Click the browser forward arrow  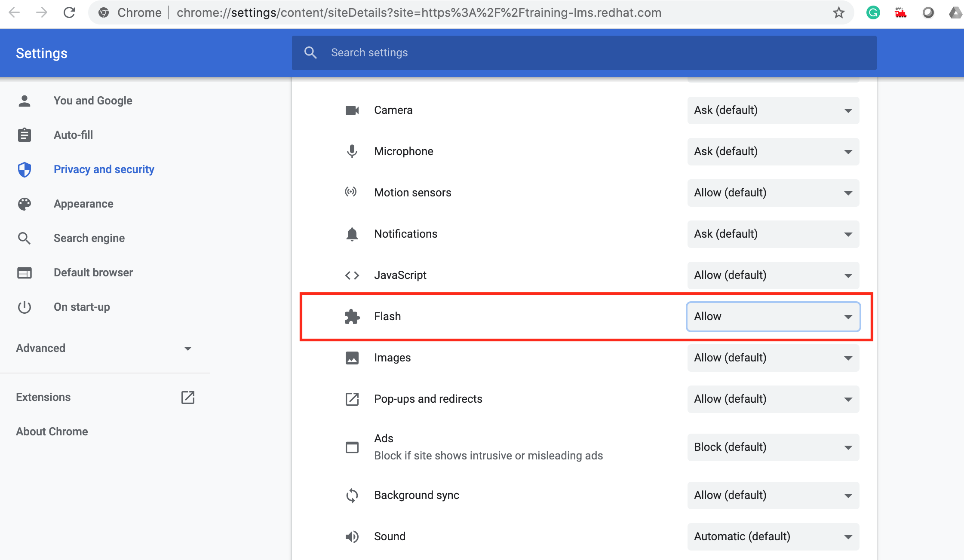pos(42,12)
